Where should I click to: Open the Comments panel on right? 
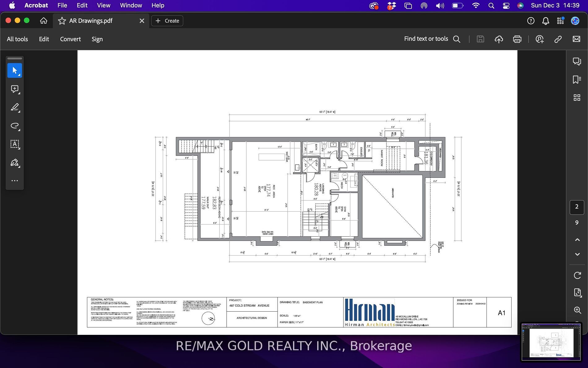pyautogui.click(x=577, y=61)
